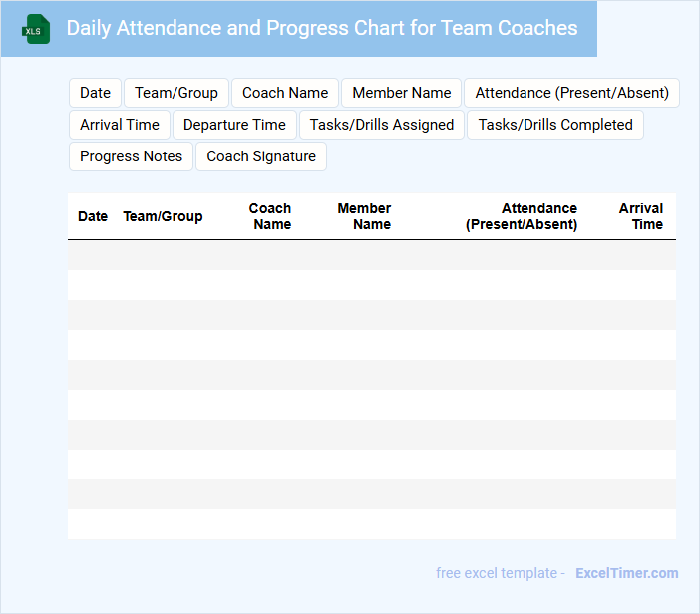Select the Departure Time tag

pos(234,125)
